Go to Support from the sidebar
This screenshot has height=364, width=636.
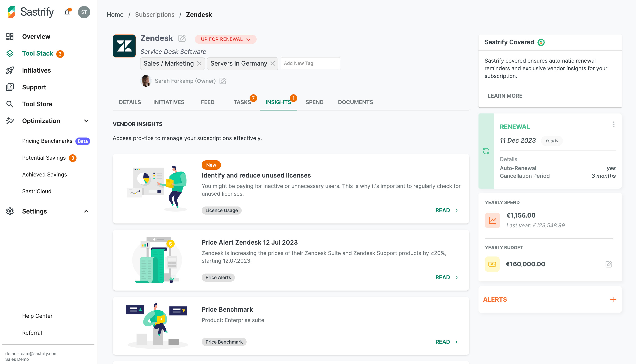coord(34,87)
